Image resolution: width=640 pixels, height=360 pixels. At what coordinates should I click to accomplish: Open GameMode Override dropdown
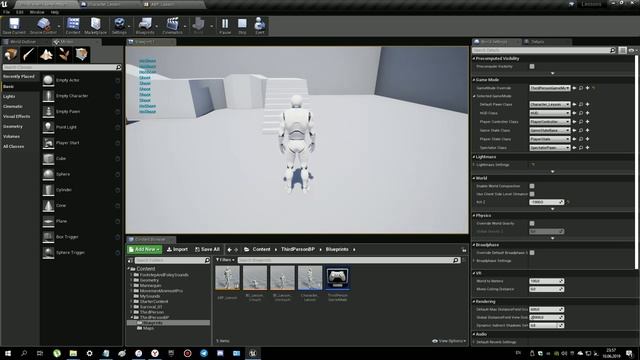tap(550, 88)
